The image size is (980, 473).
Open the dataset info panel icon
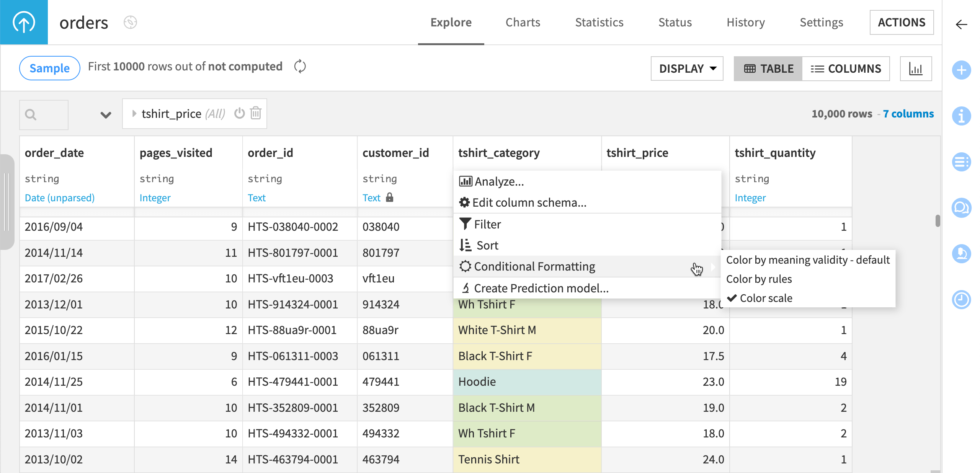click(x=962, y=117)
